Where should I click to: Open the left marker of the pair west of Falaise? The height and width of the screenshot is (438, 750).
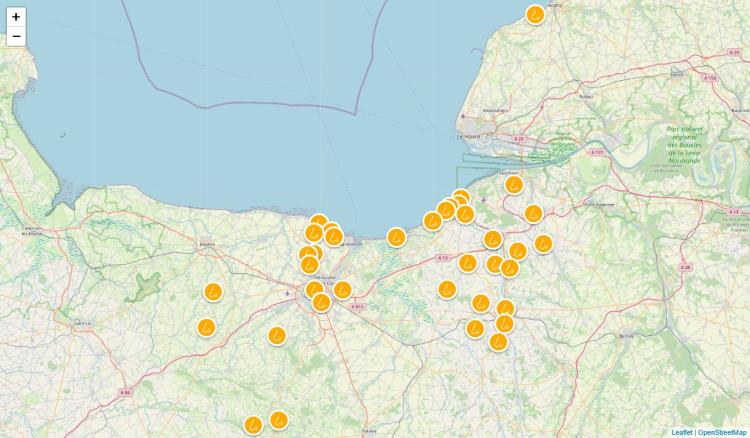(253, 425)
